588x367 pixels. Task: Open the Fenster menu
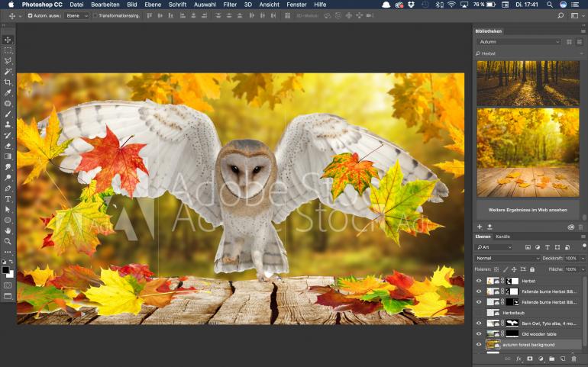coord(296,5)
